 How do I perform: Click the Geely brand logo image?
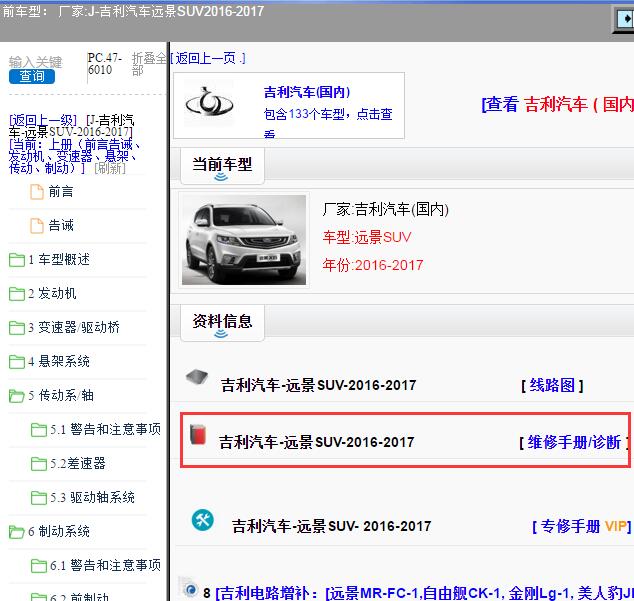[209, 102]
